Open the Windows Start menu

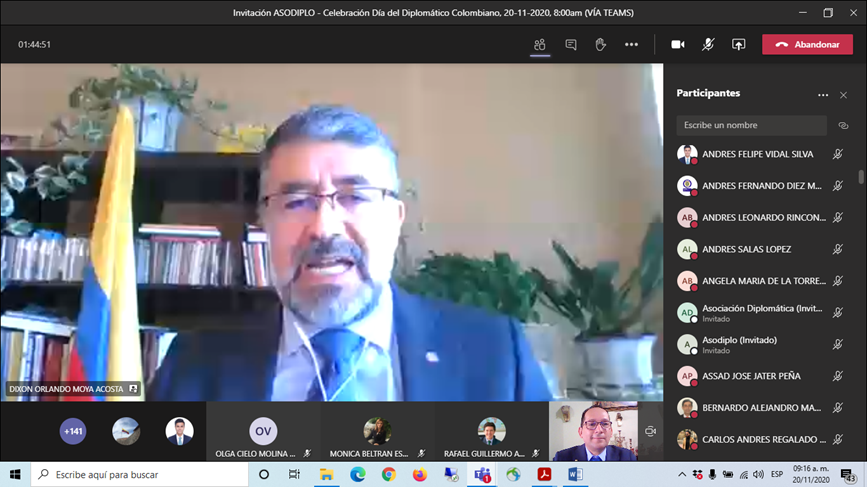(x=15, y=475)
